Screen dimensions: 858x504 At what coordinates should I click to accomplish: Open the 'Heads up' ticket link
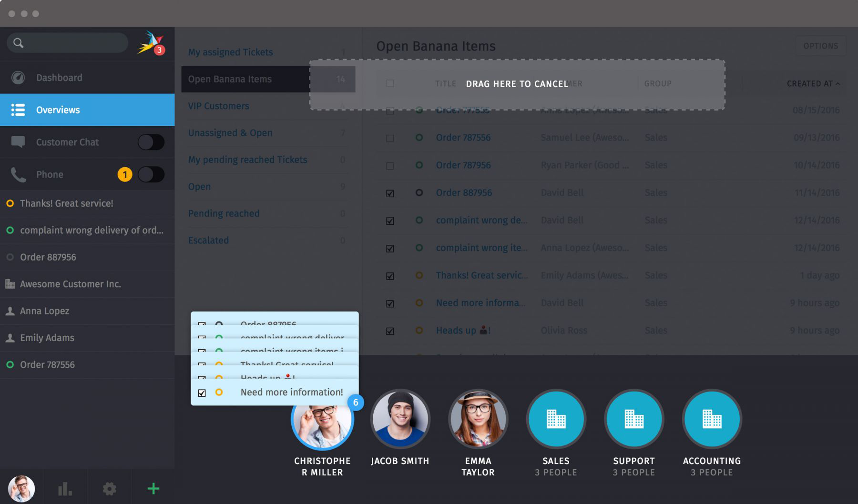(x=463, y=331)
